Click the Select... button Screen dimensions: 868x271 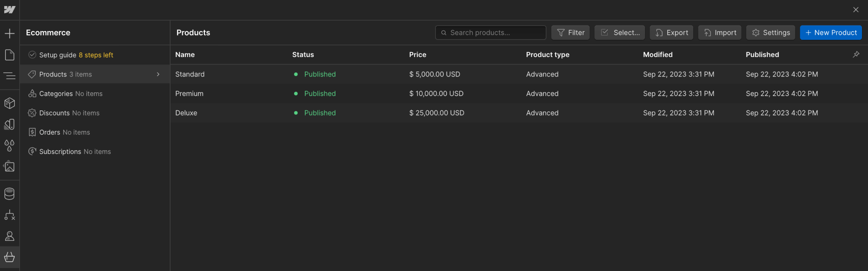coord(620,32)
